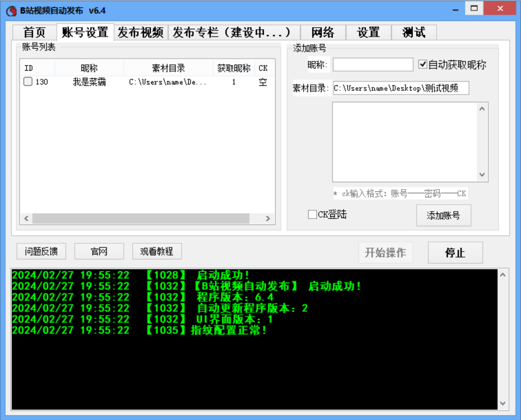
Task: Click the 素材目录 path input field
Action: (401, 88)
